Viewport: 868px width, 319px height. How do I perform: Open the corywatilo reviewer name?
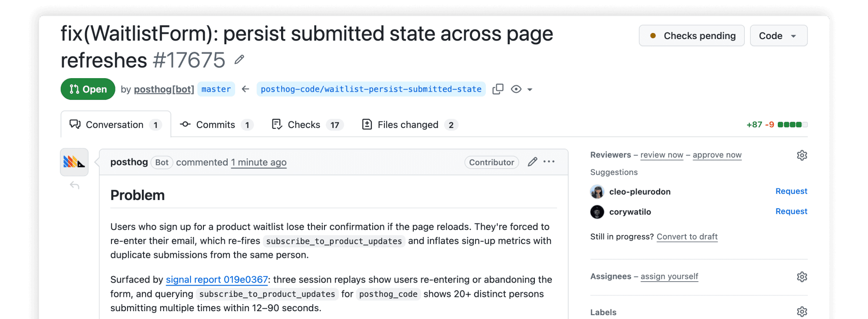630,212
